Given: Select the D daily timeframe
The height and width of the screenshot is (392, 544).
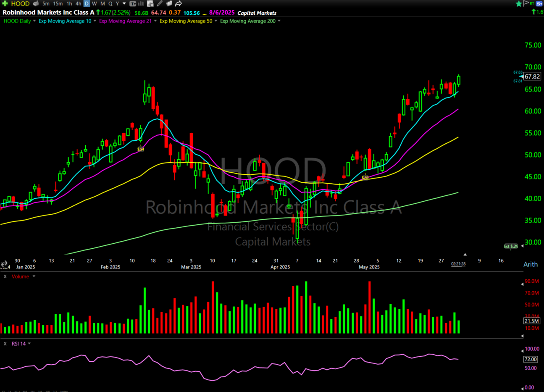Looking at the screenshot, I should [x=87, y=3].
